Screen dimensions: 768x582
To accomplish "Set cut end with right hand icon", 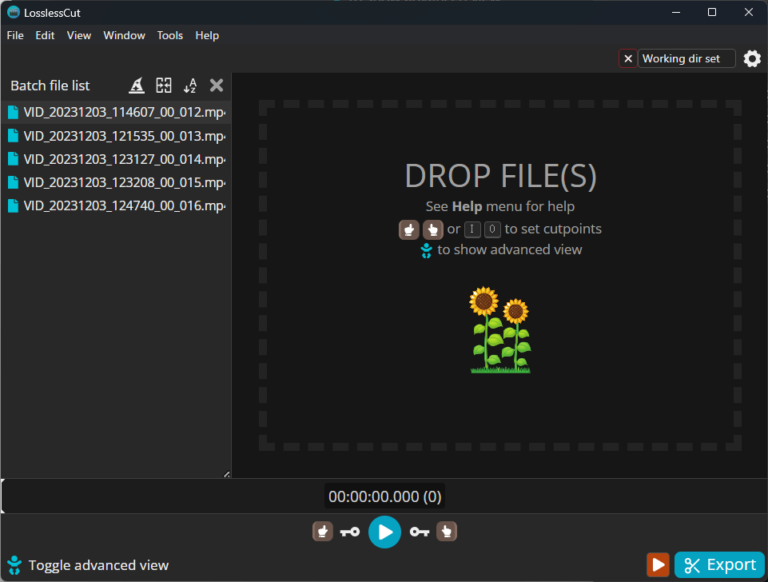I will click(447, 532).
